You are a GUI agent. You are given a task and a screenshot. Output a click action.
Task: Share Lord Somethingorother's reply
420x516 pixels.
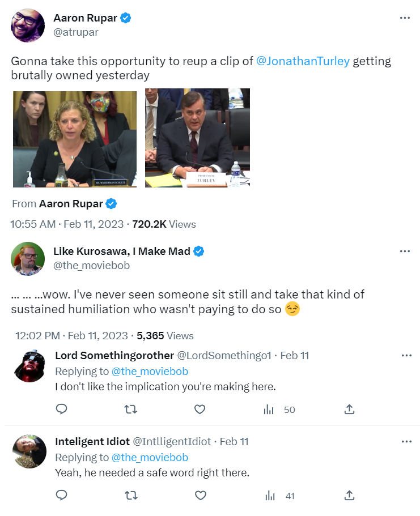point(350,409)
